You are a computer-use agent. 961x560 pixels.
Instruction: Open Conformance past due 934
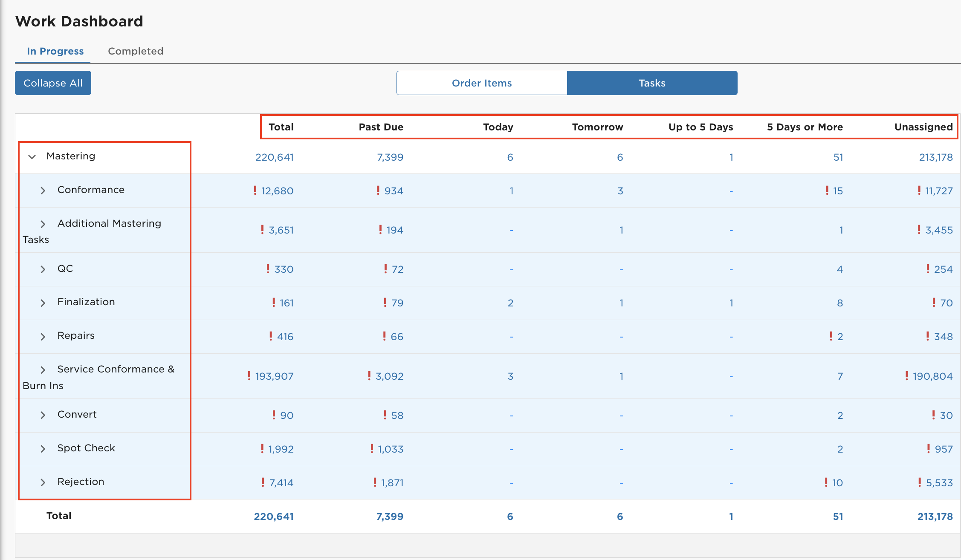tap(394, 191)
